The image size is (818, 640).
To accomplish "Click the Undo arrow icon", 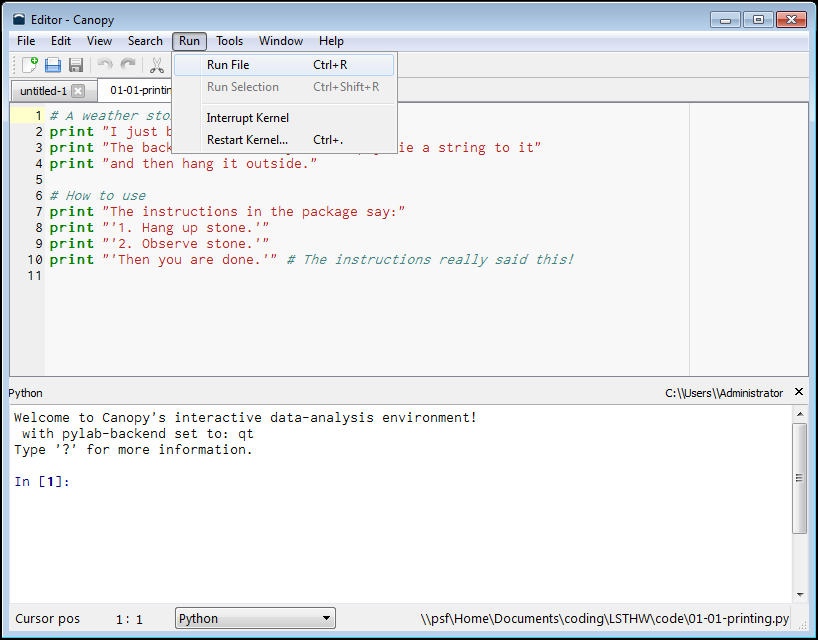I will [105, 65].
